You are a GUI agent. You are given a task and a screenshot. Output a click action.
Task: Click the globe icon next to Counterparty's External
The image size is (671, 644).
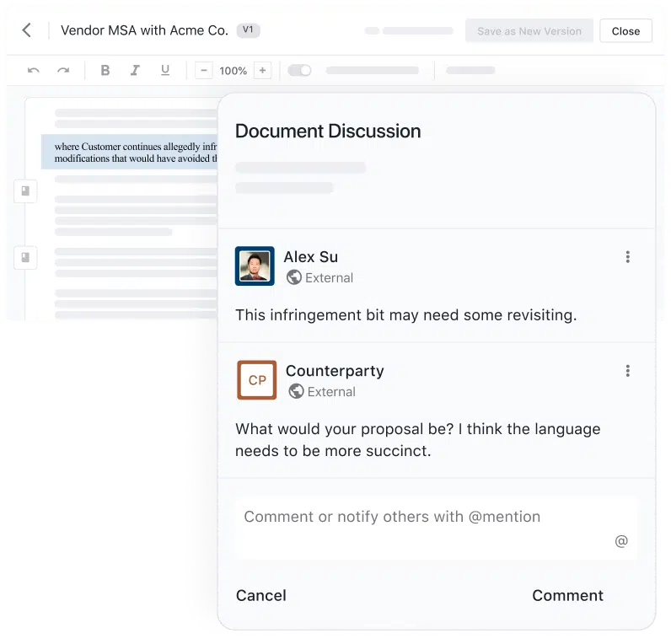tap(296, 391)
